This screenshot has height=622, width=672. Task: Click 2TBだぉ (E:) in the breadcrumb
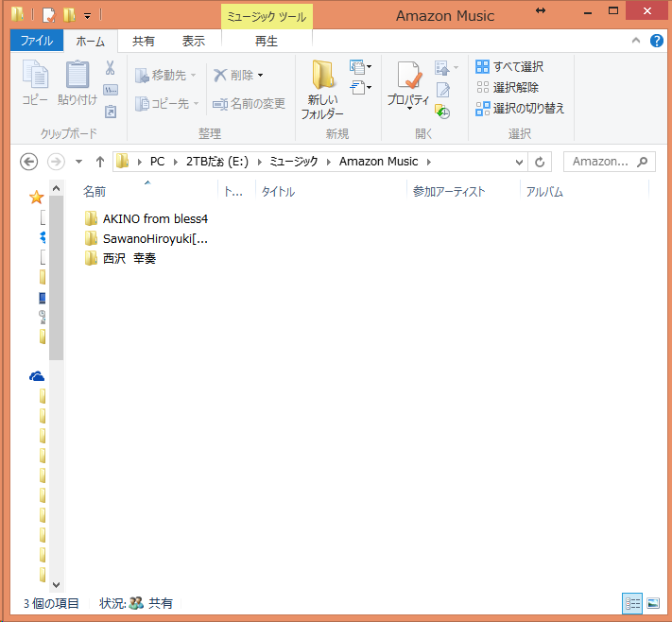click(217, 162)
